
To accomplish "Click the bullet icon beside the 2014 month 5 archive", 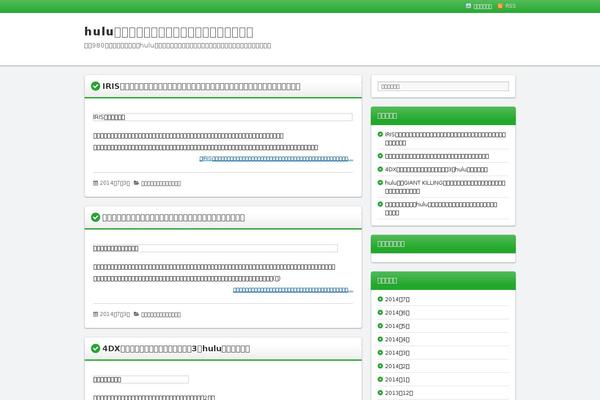I will [x=380, y=326].
